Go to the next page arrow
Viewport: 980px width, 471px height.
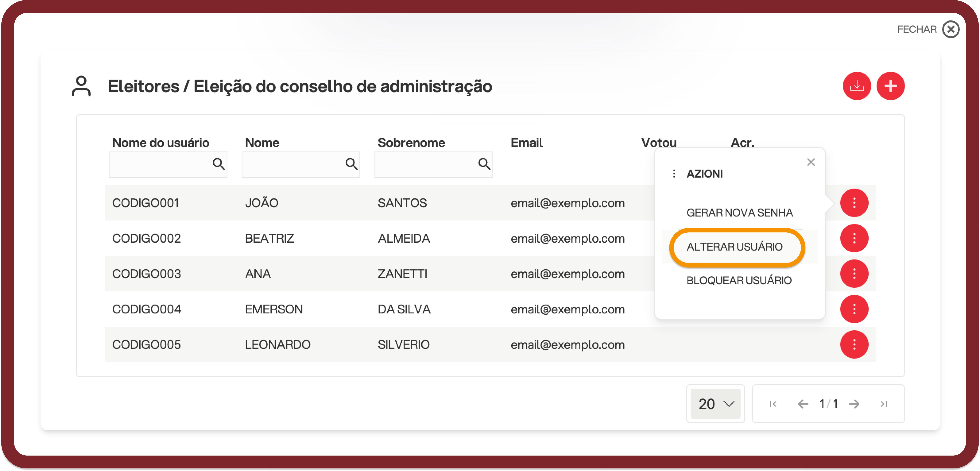coord(854,404)
